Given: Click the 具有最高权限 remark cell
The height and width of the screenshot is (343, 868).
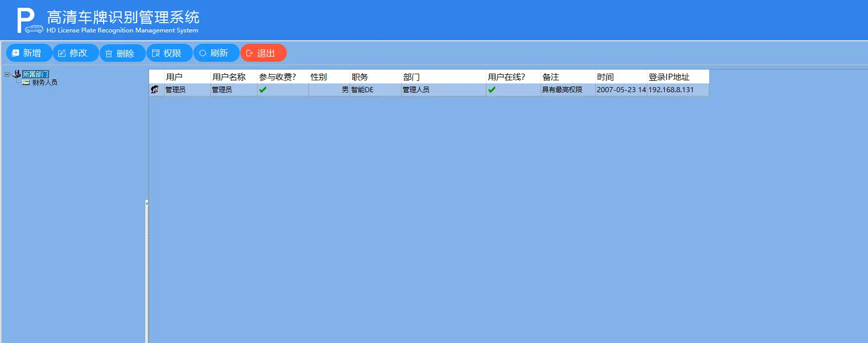Looking at the screenshot, I should click(x=568, y=90).
